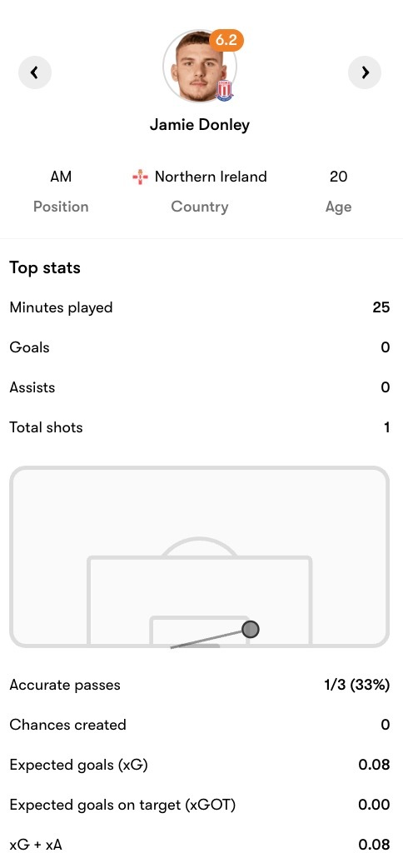Open the Jamie Donley name link
Viewport: 403px width, 868px height.
(x=199, y=125)
